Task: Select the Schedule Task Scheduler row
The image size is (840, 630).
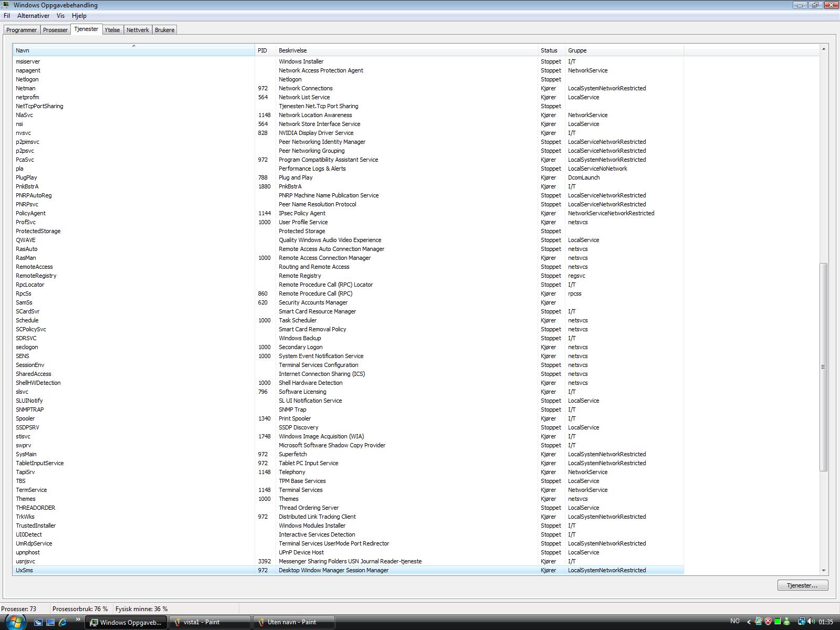Action: 348,320
